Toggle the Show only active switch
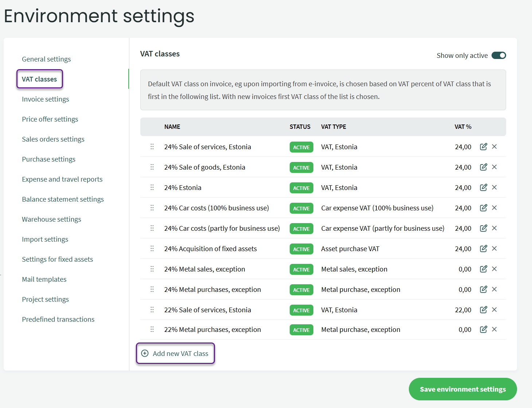The image size is (532, 408). (x=498, y=55)
